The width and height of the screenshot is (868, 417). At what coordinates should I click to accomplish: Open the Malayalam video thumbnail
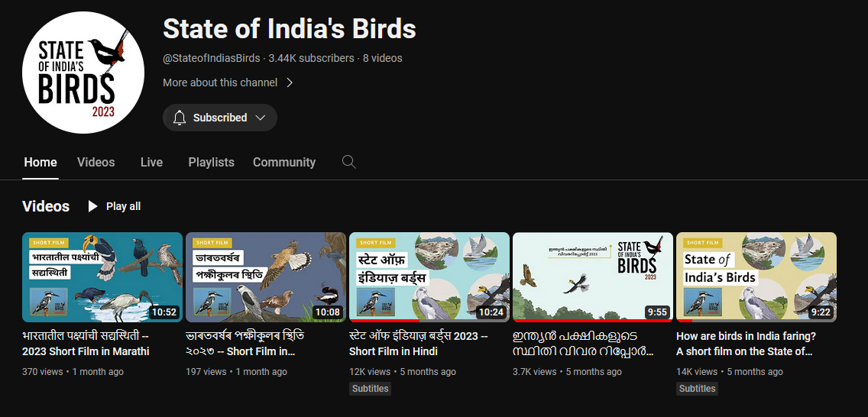[593, 276]
